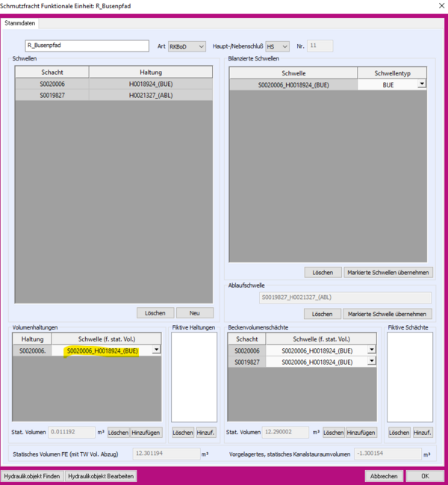Cancel the dialog with Abbrechen

point(384,476)
